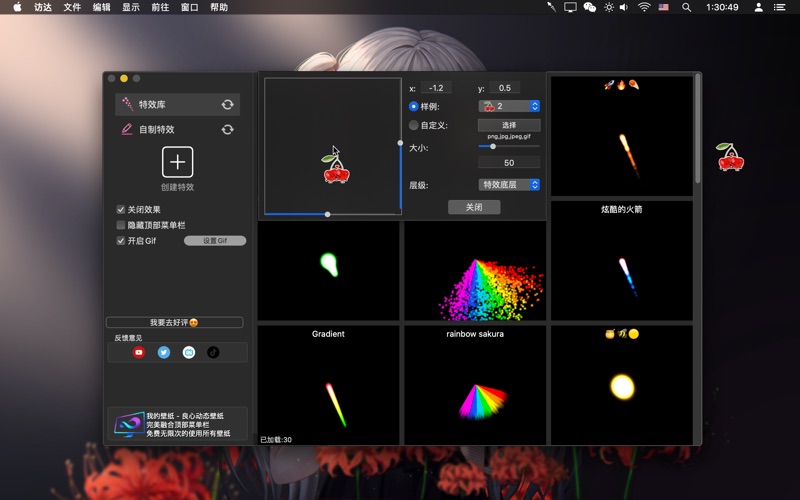The image size is (800, 500).
Task: Open the 窗口 menu
Action: pyautogui.click(x=189, y=7)
